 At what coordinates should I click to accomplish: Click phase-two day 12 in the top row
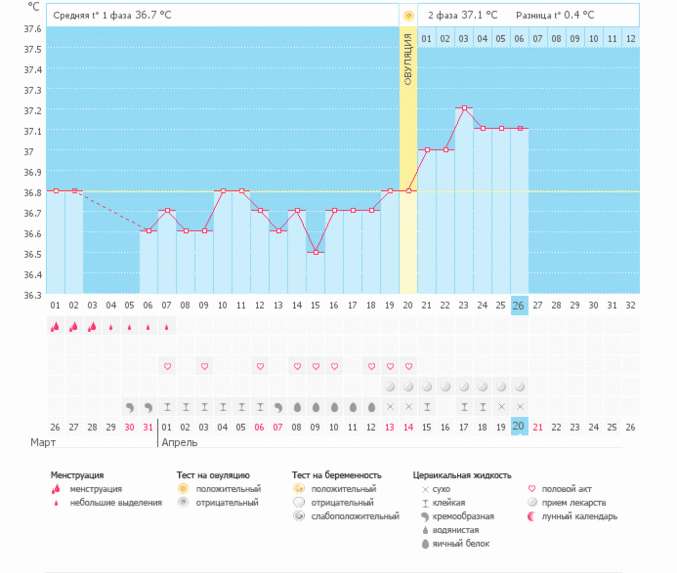[630, 38]
